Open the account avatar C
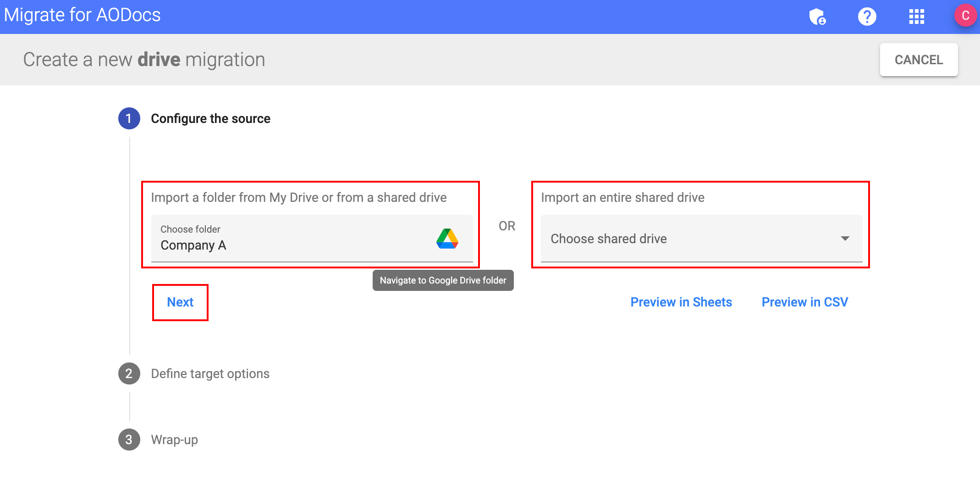This screenshot has width=980, height=479. pos(965,16)
